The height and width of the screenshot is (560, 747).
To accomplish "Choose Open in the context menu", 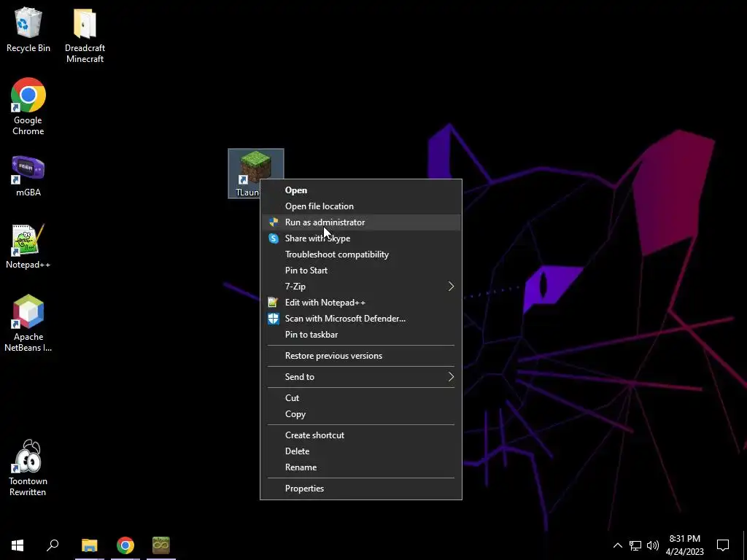I will [x=360, y=190].
